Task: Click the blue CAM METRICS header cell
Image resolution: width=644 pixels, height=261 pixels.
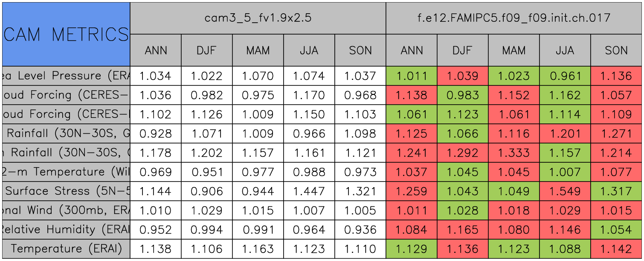Action: (x=66, y=34)
